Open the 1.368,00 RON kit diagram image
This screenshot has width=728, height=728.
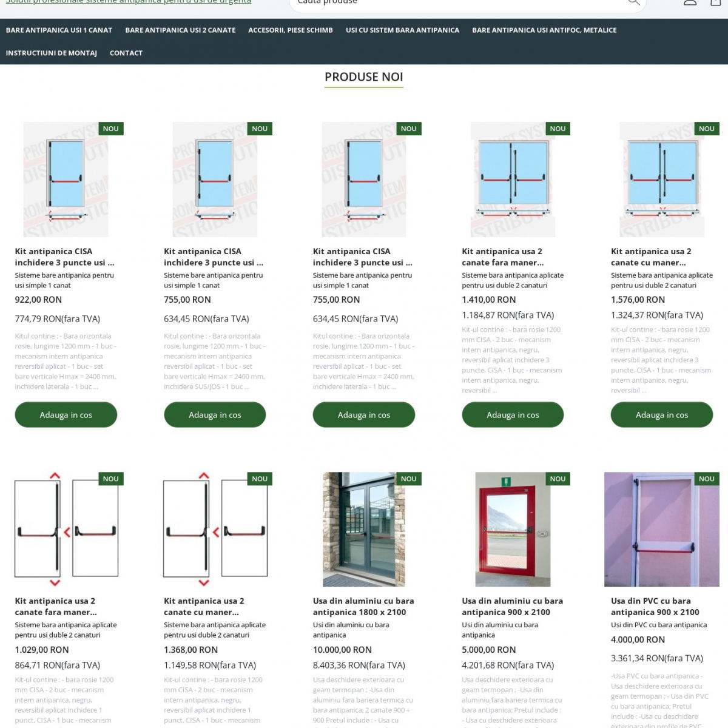tap(215, 529)
